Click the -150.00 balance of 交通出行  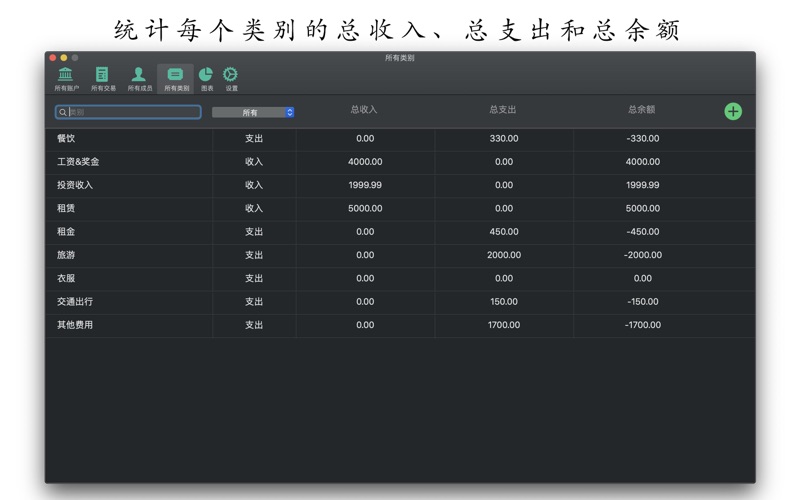(642, 302)
